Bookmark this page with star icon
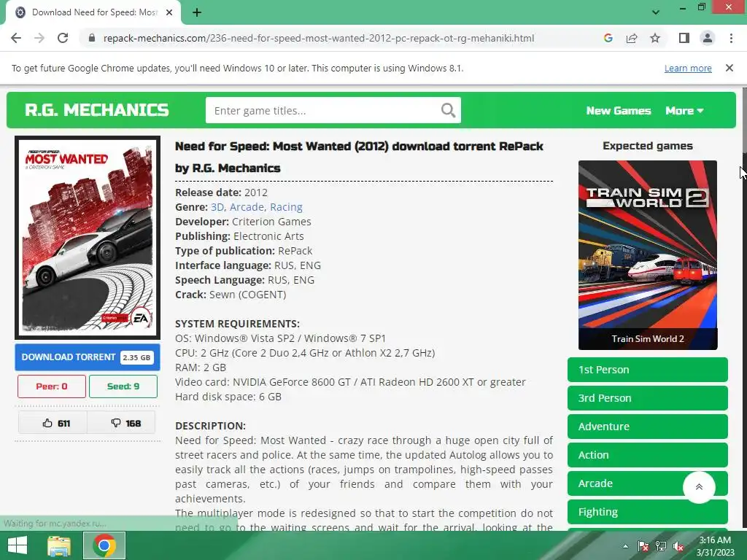 (655, 38)
